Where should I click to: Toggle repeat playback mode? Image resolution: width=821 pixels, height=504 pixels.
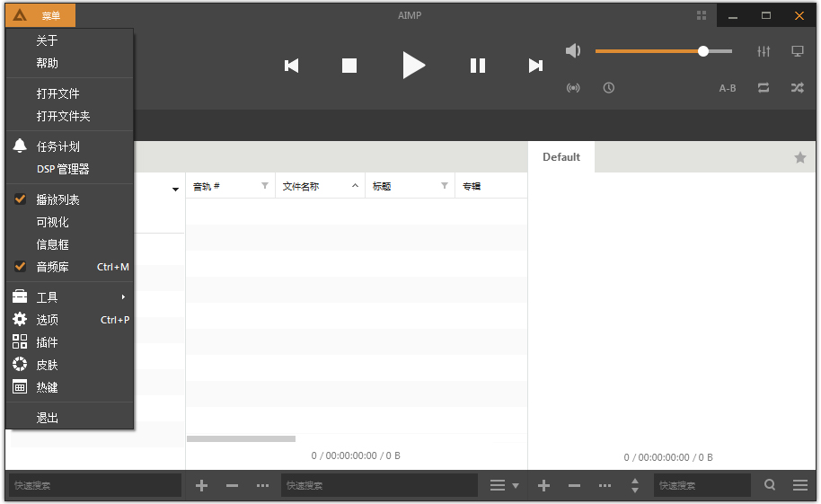pos(764,88)
